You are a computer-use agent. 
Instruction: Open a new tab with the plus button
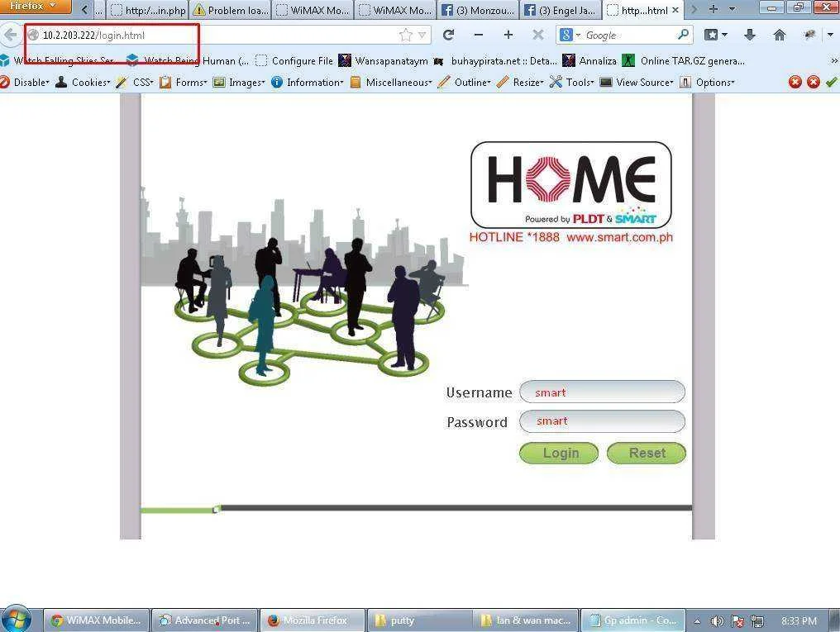pos(713,9)
